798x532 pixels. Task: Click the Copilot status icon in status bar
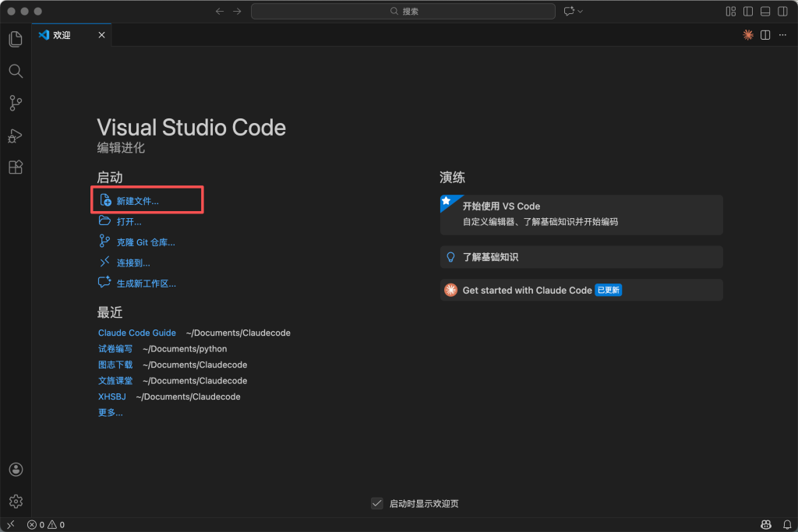pyautogui.click(x=766, y=525)
